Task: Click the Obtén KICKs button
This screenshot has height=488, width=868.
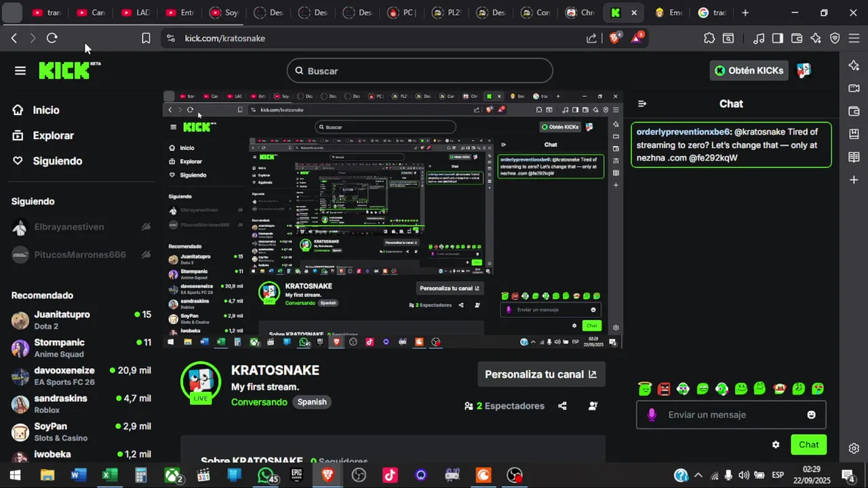Action: 749,70
